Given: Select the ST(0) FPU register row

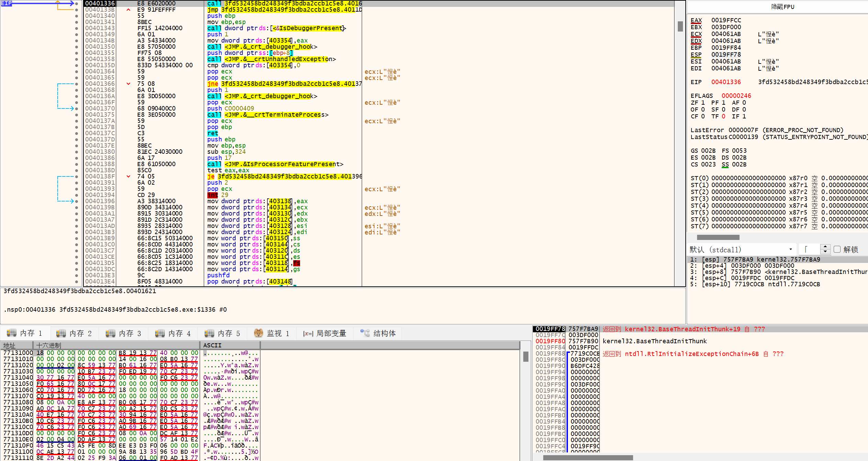Looking at the screenshot, I should [779, 178].
